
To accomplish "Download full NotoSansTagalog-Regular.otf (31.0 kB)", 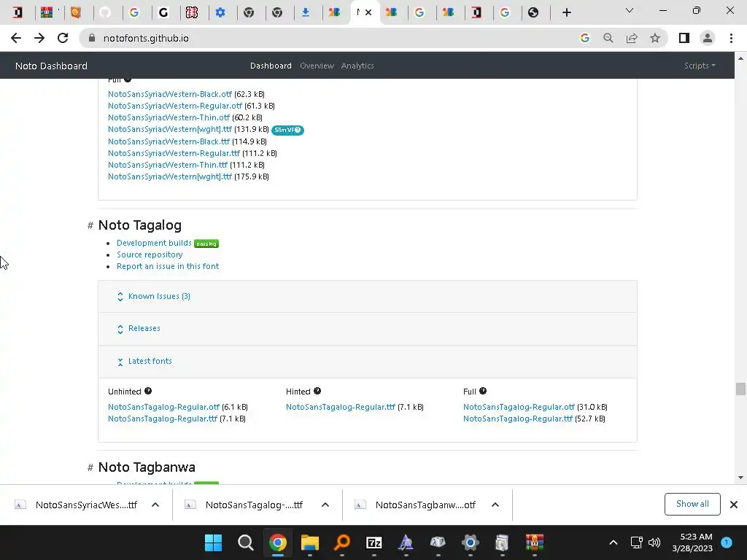I will click(519, 407).
